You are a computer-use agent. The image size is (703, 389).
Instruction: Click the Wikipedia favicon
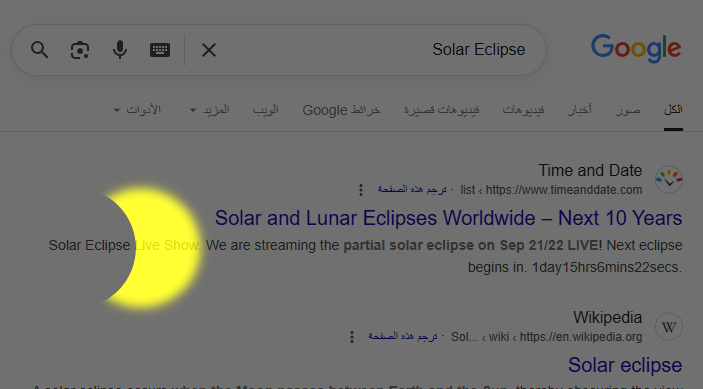pos(669,327)
